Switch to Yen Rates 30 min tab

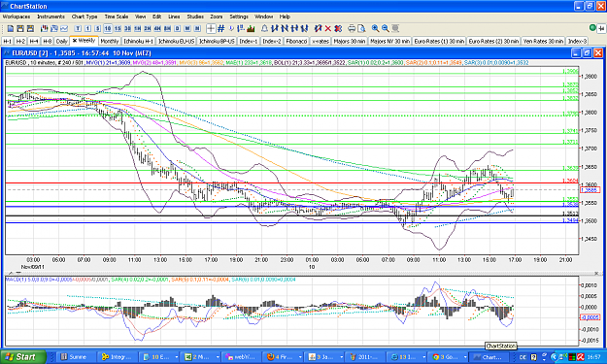[544, 41]
